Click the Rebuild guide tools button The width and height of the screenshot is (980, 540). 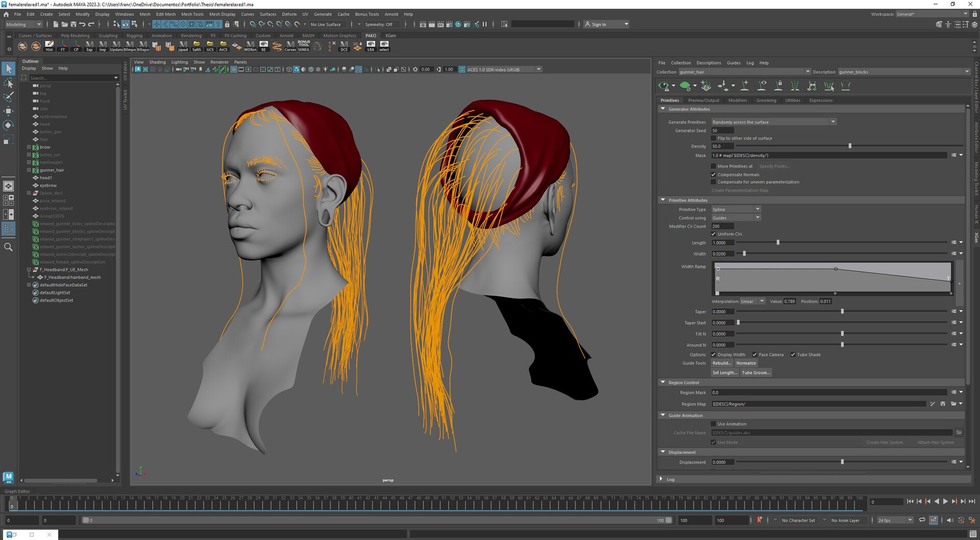pyautogui.click(x=722, y=363)
